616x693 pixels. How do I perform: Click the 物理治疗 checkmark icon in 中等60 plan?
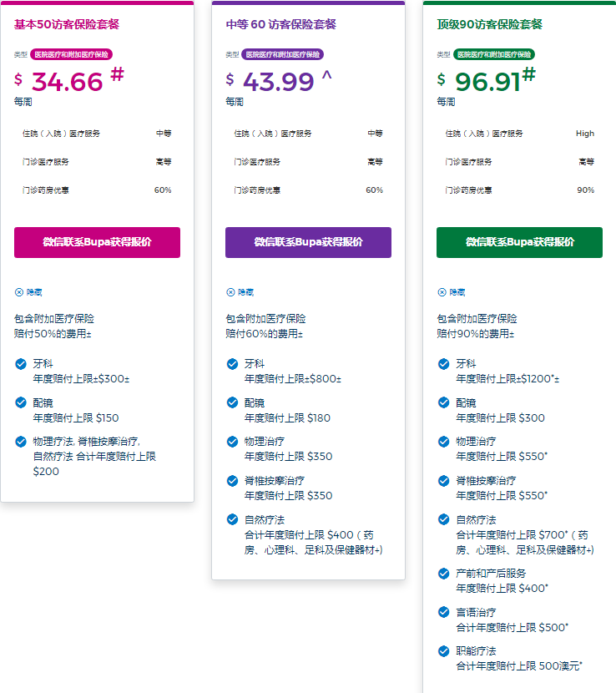(232, 441)
